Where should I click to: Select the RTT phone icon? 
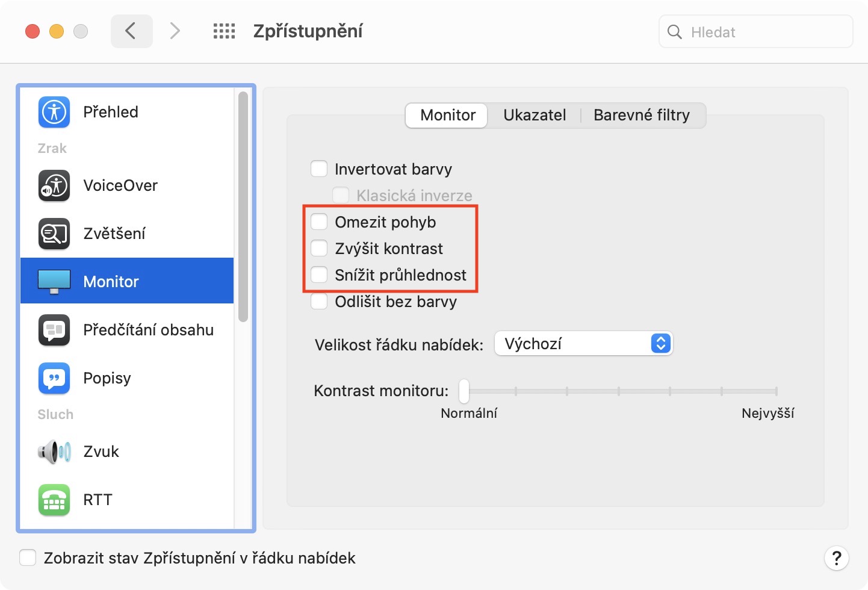pos(54,500)
